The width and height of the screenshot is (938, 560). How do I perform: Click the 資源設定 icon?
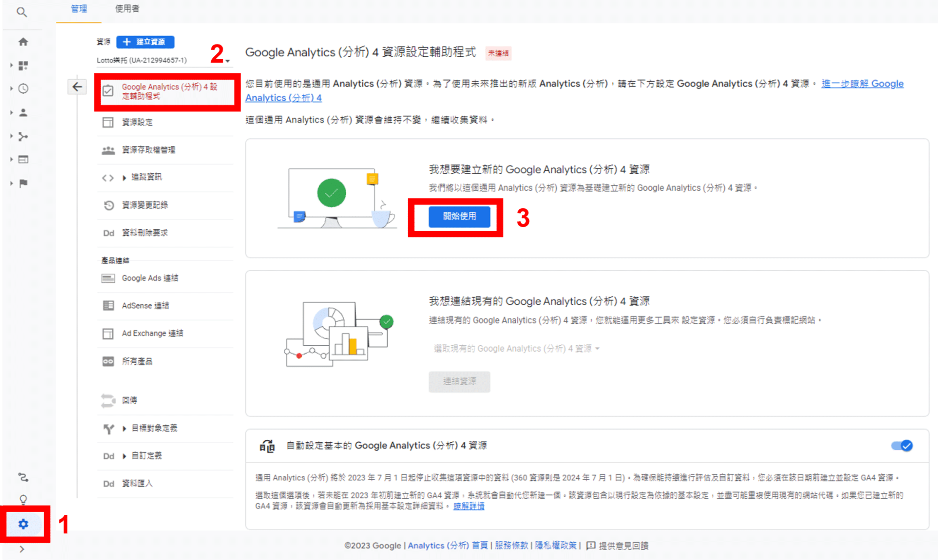pyautogui.click(x=108, y=122)
